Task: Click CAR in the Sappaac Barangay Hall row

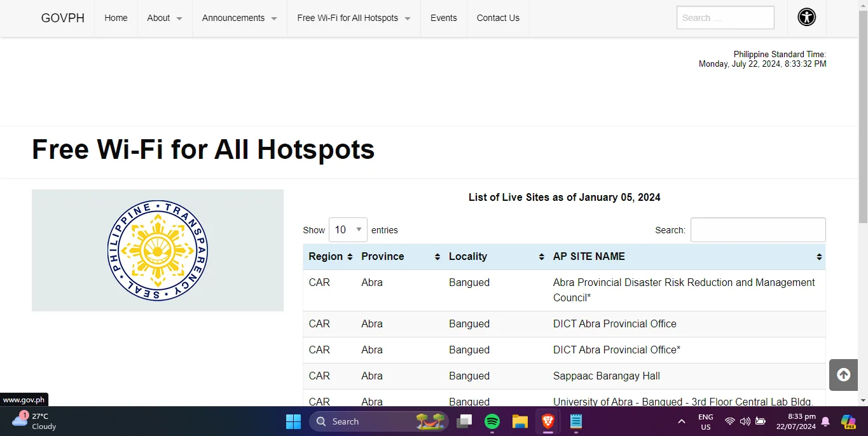Action: point(319,376)
